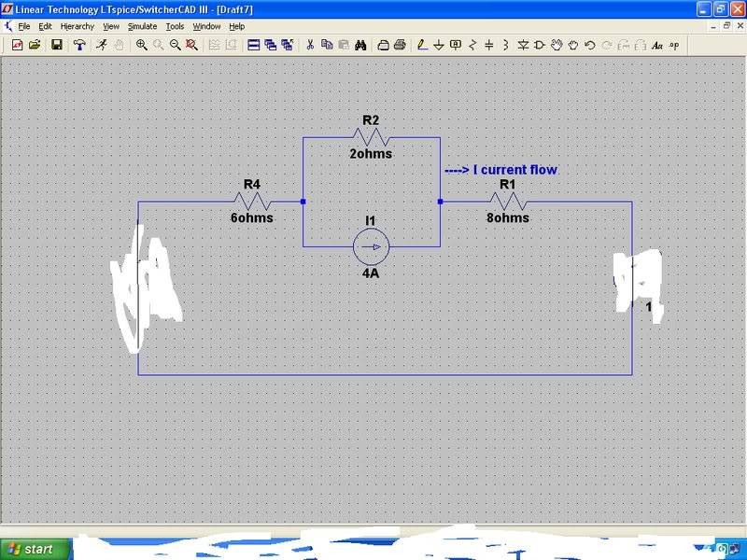This screenshot has height=560, width=747.
Task: Click the Zoom In magnifier icon
Action: (141, 45)
